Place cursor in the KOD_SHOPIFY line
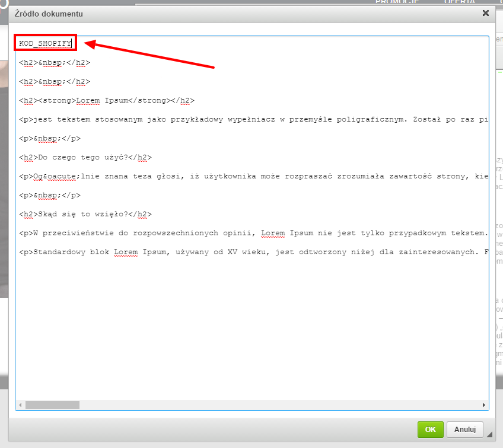 45,43
